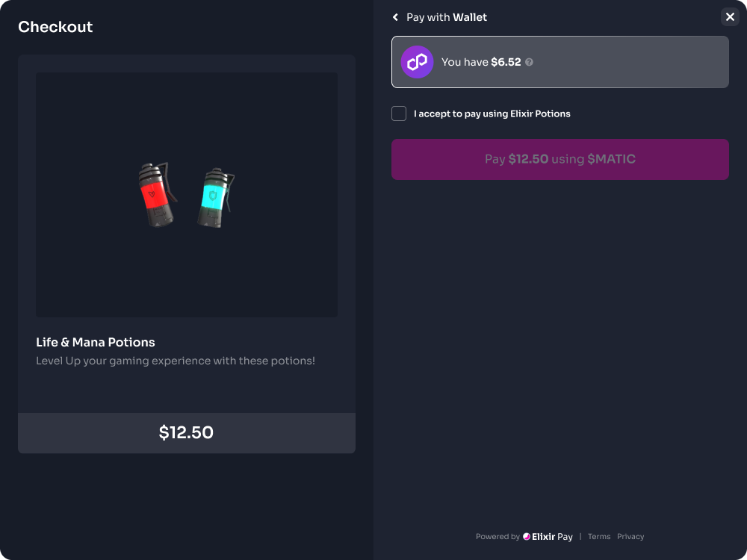The image size is (747, 560).
Task: Open the Terms link
Action: [x=599, y=537]
